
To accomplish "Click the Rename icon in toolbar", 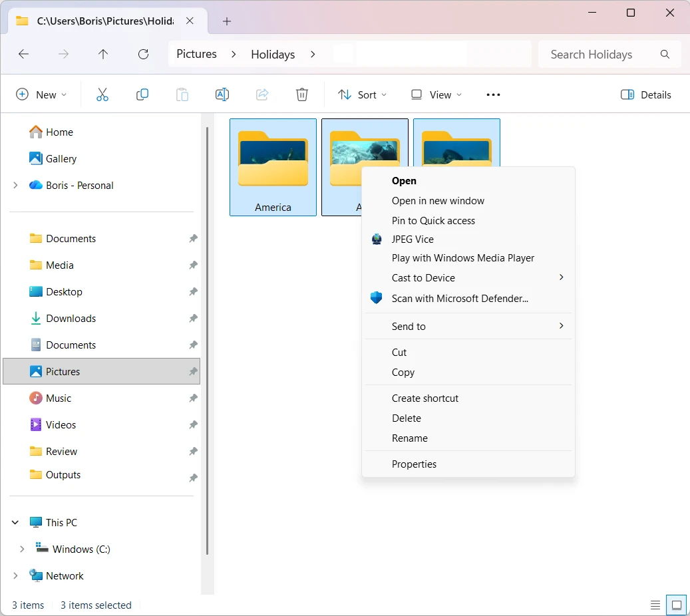I will [x=222, y=94].
